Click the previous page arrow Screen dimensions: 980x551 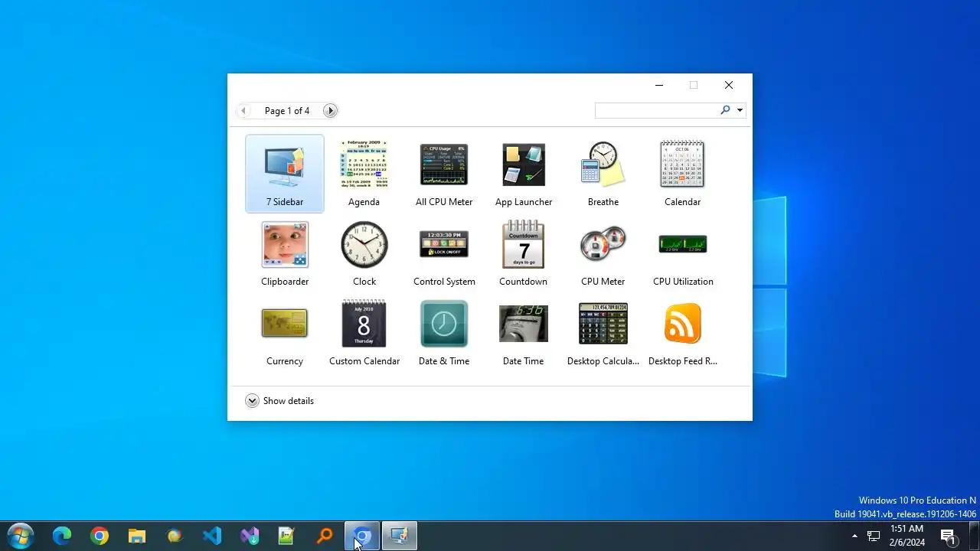pos(243,111)
